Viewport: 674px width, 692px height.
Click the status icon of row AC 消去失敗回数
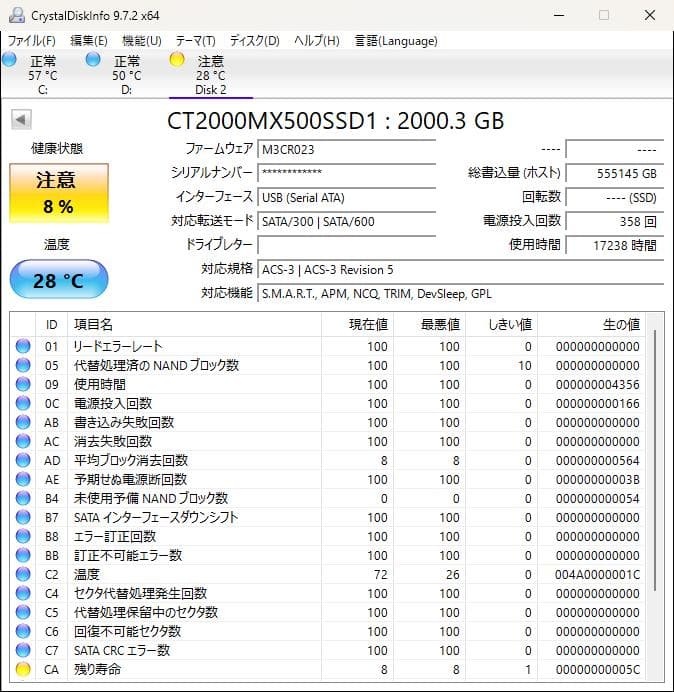[x=23, y=441]
